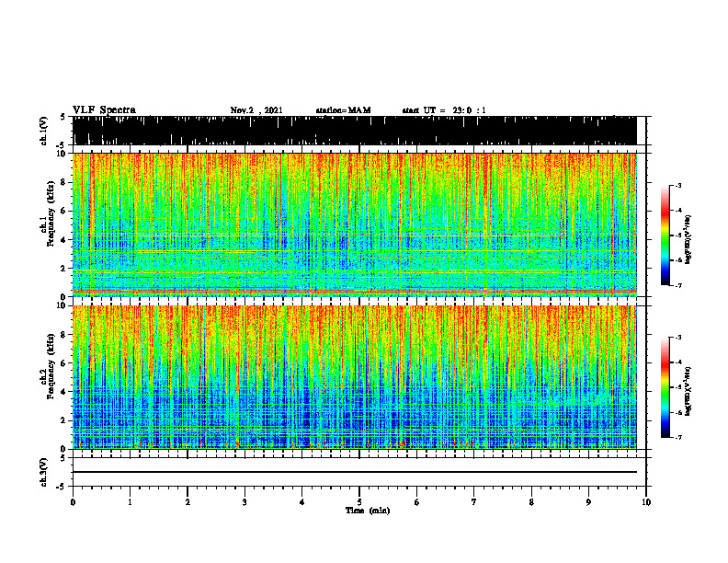This screenshot has width=728, height=563.
Task: Click the "-3" label on ch.2 color bar
Action: point(678,338)
